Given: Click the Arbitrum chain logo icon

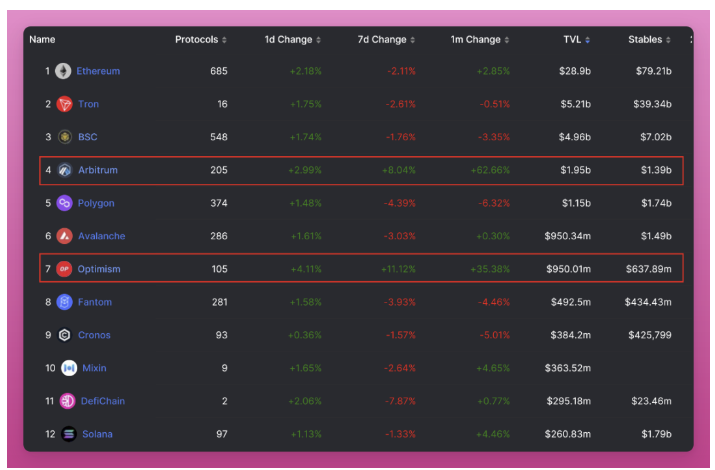Looking at the screenshot, I should 64,170.
